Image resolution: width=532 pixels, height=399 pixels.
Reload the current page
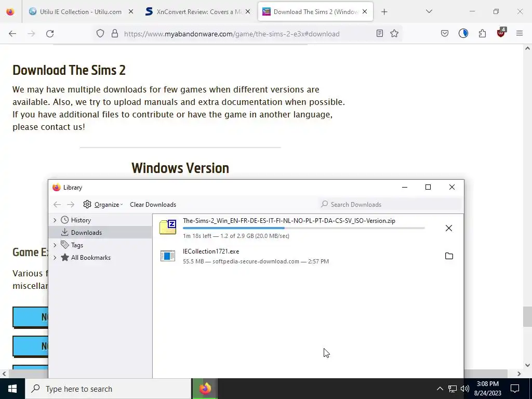[x=50, y=34]
